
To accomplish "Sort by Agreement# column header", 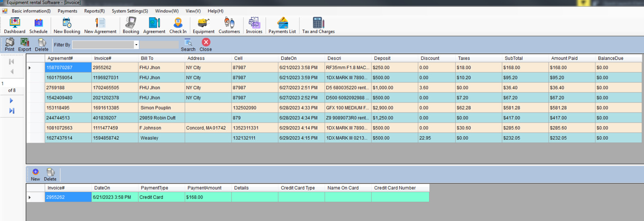I will tap(68, 58).
